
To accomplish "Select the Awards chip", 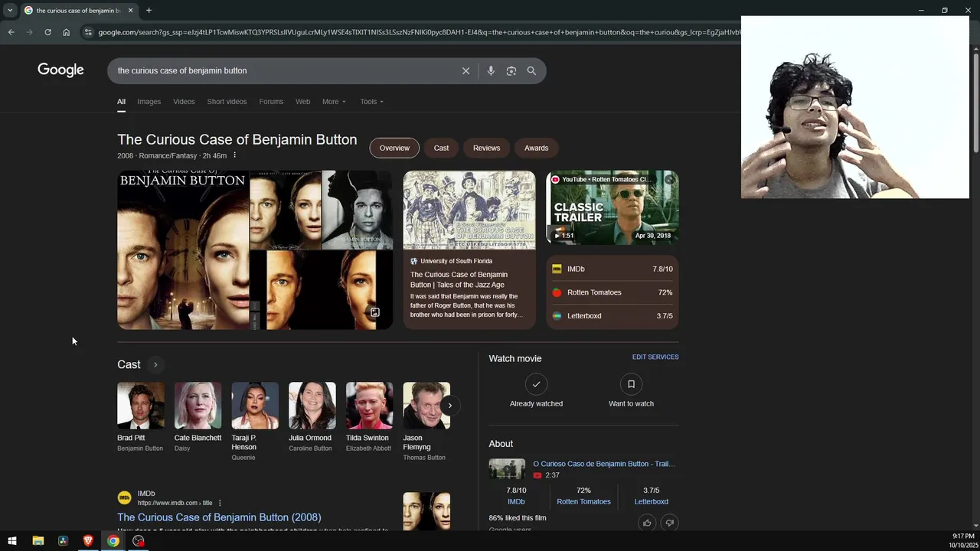I will click(x=536, y=148).
